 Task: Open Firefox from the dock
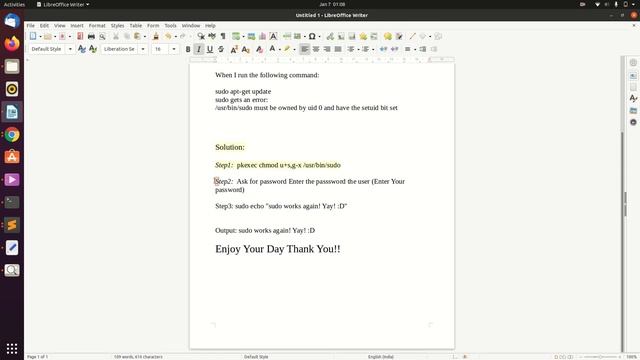[x=12, y=43]
